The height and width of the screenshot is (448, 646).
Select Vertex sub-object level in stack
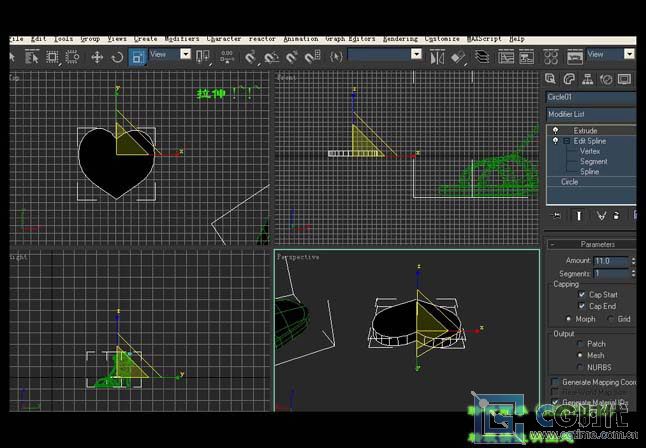click(591, 151)
